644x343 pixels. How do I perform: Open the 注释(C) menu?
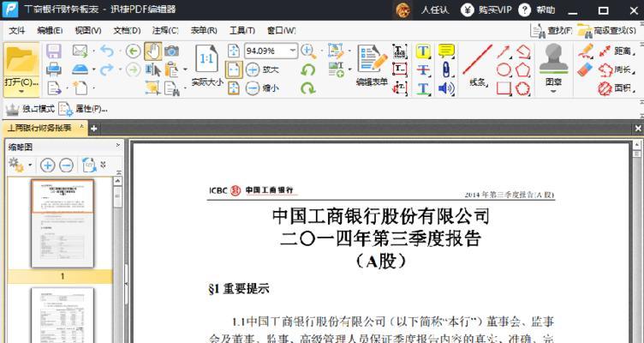[x=165, y=30]
